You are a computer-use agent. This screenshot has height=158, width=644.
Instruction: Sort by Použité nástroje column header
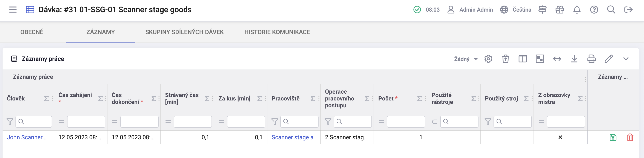click(442, 99)
